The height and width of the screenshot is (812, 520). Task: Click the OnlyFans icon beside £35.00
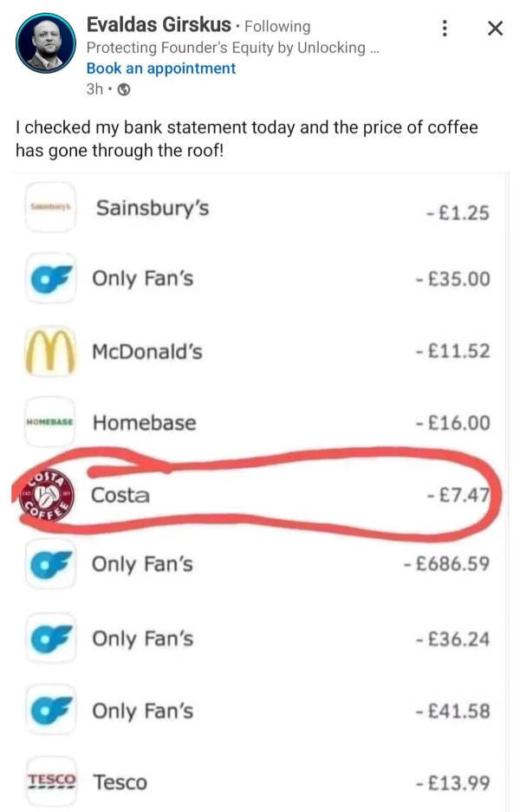[x=50, y=278]
